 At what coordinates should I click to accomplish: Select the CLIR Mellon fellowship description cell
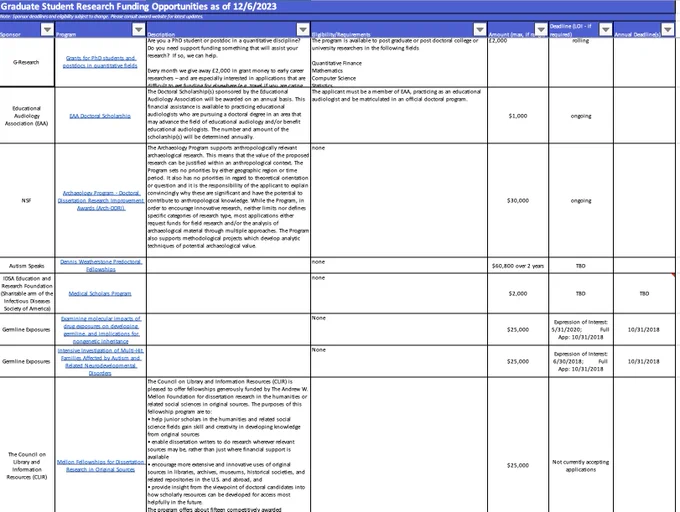click(x=229, y=445)
